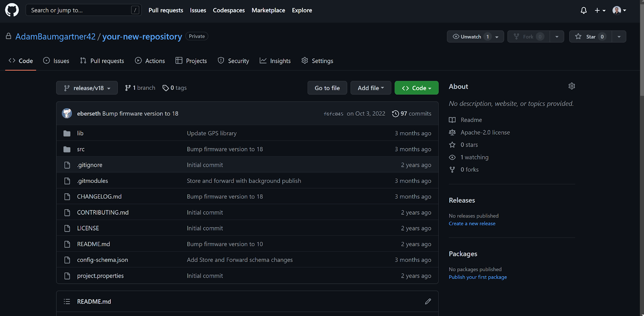The image size is (644, 316).
Task: Open the Bump firmware version to 10 commit
Action: coord(225,244)
